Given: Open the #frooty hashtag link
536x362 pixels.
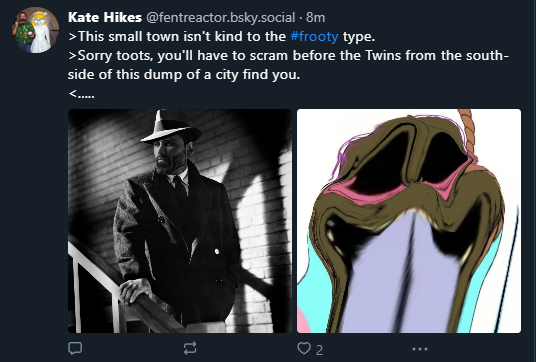Looking at the screenshot, I should (x=314, y=36).
